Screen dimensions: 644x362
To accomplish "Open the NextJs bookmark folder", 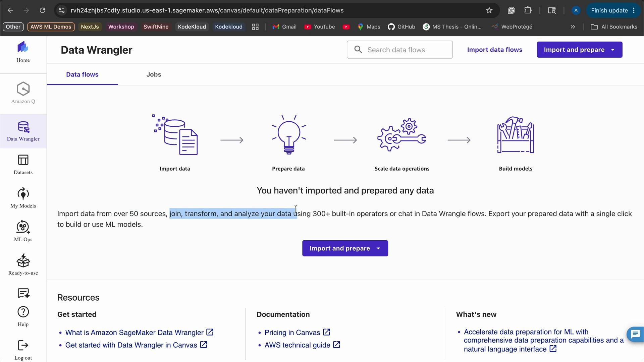I will pos(90,27).
